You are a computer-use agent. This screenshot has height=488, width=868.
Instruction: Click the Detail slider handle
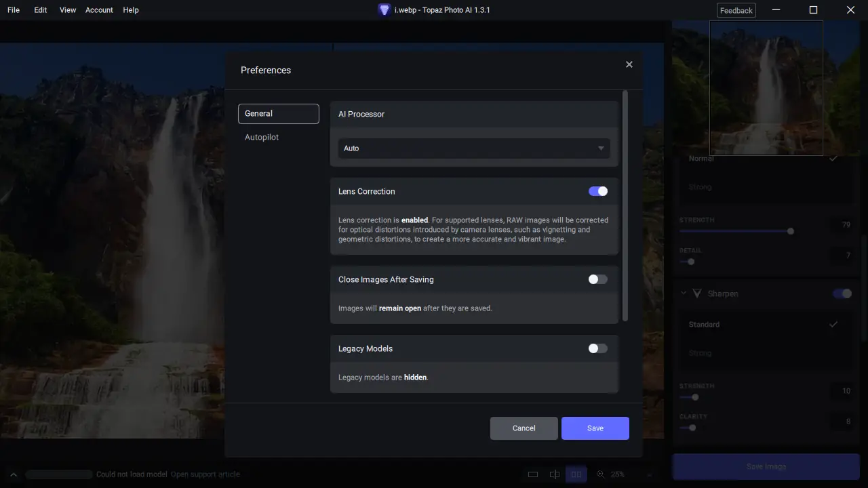pos(691,262)
